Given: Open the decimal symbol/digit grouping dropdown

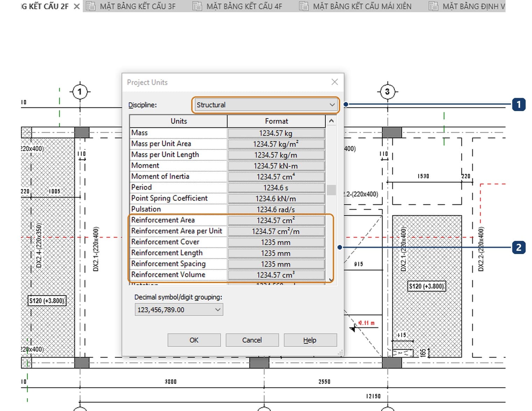Looking at the screenshot, I should [x=179, y=310].
